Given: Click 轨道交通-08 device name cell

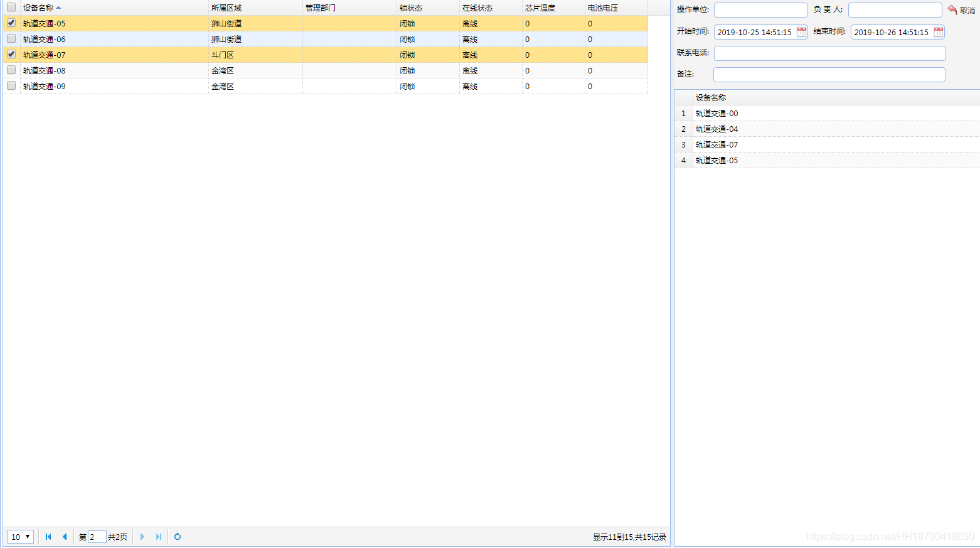Looking at the screenshot, I should click(114, 71).
